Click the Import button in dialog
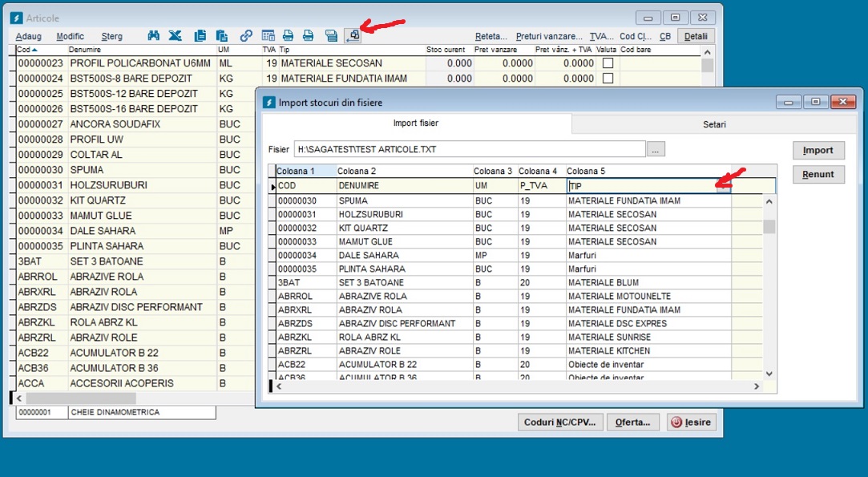This screenshot has width=868, height=477. (818, 150)
